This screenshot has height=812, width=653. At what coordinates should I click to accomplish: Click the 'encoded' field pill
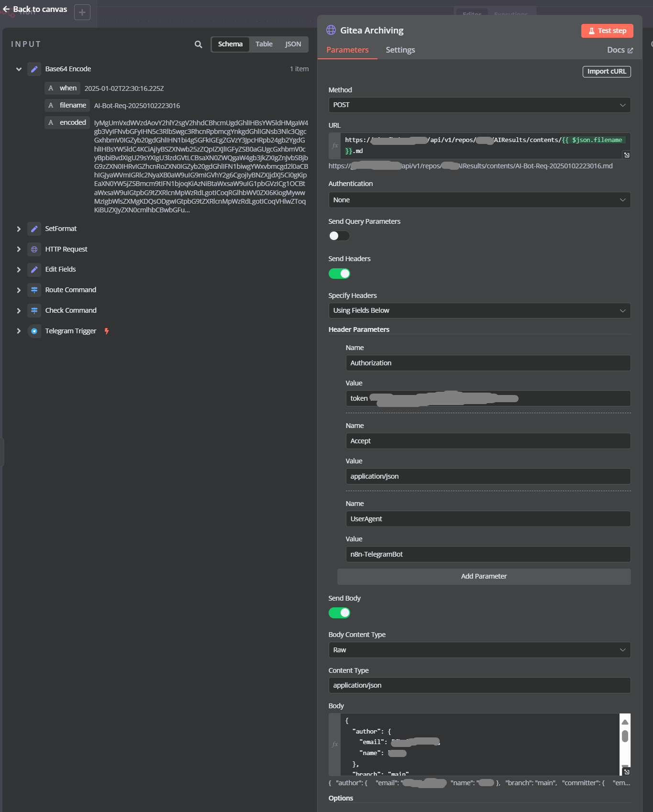67,122
